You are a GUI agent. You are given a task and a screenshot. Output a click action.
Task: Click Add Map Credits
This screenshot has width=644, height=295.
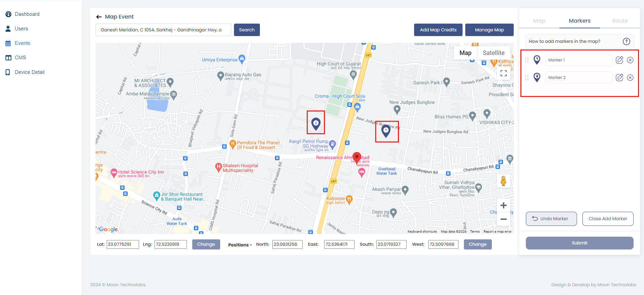pos(438,30)
